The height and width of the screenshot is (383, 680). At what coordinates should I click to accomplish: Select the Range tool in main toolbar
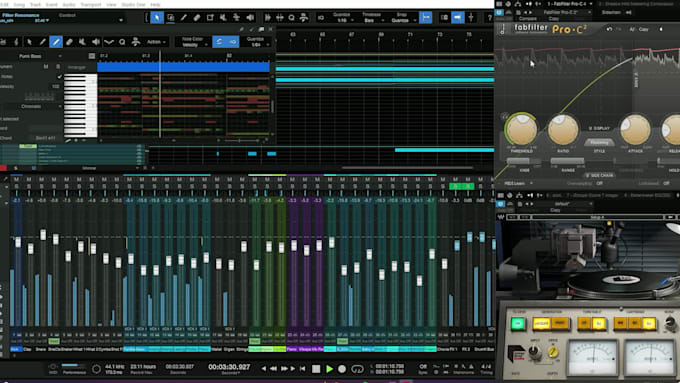pyautogui.click(x=170, y=18)
